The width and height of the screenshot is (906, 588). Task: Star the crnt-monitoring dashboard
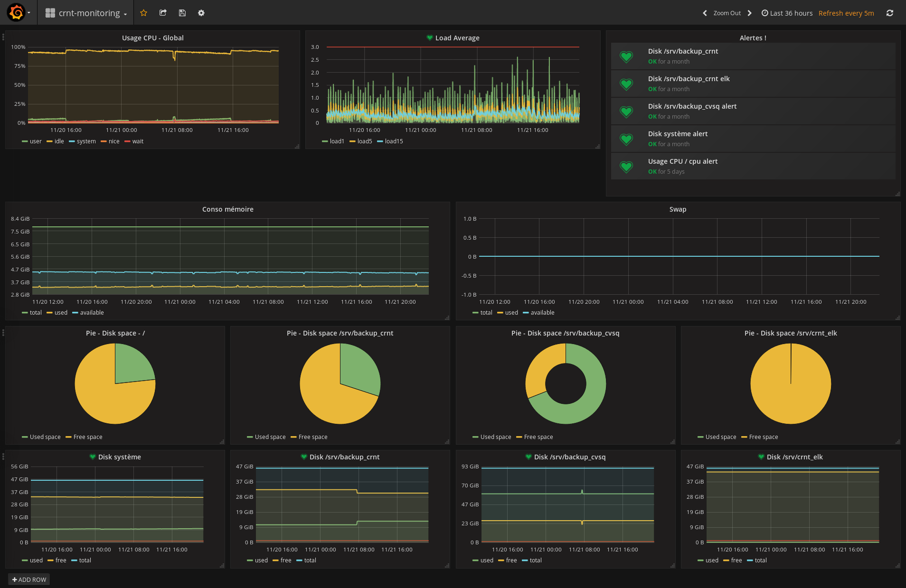pos(143,13)
